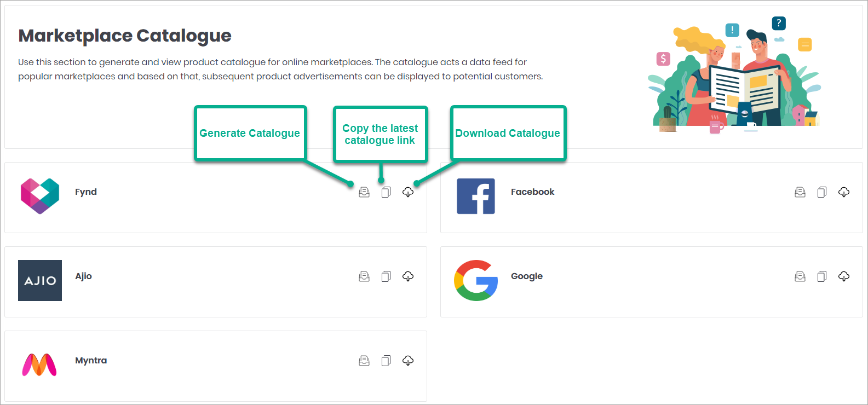Click the Myntra marketplace name
This screenshot has width=868, height=405.
point(91,361)
